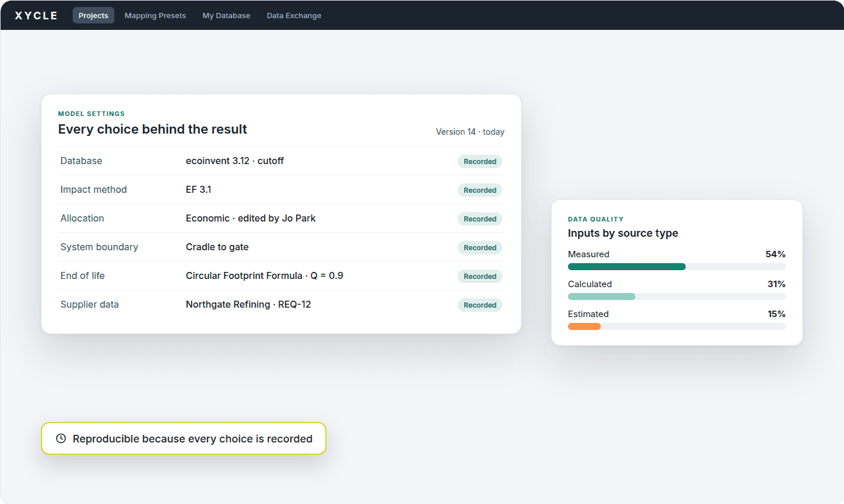Screen dimensions: 844x504
Task: Click the Calculated label
Action: (x=590, y=284)
